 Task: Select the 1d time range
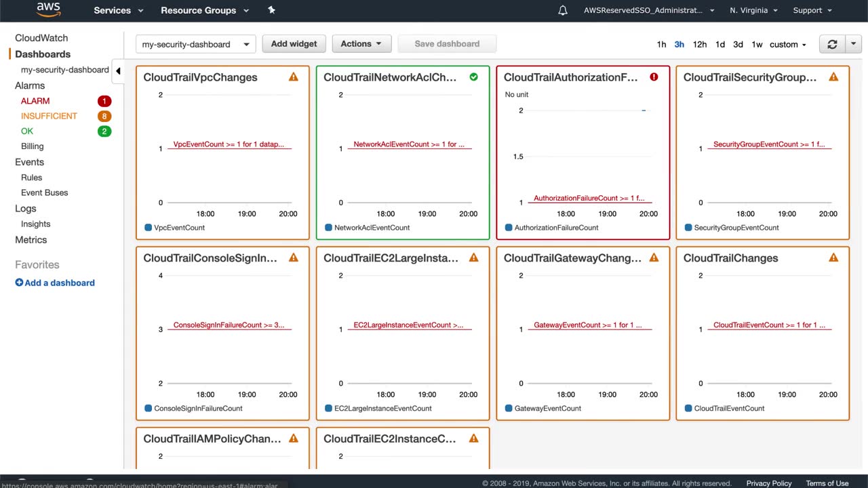coord(720,44)
